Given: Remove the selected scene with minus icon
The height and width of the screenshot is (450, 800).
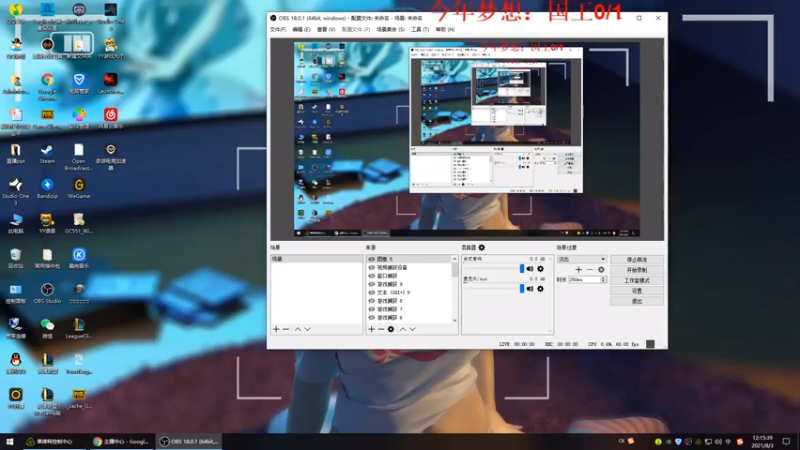Looking at the screenshot, I should click(x=286, y=329).
